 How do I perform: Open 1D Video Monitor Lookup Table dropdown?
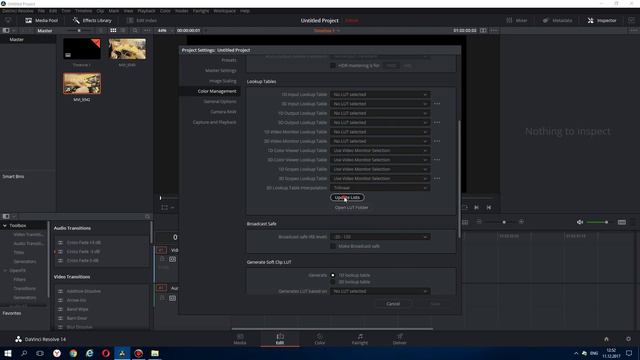[x=380, y=132]
